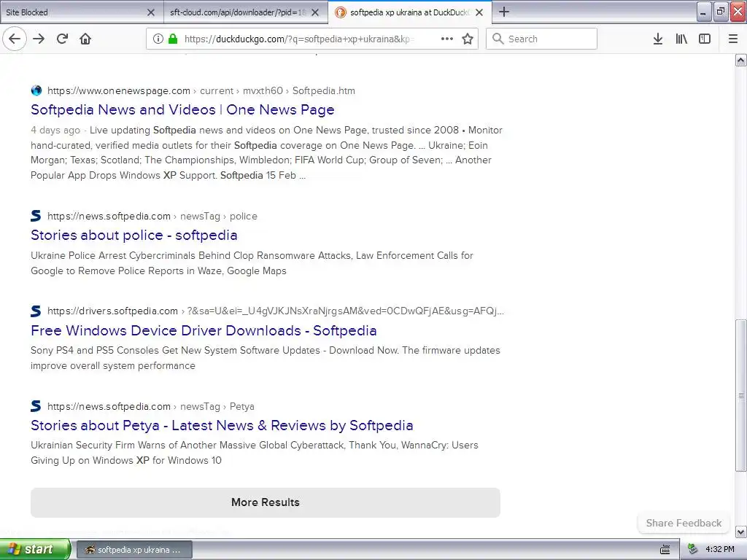This screenshot has height=560, width=747.
Task: Go back to the previous page
Action: (x=15, y=39)
